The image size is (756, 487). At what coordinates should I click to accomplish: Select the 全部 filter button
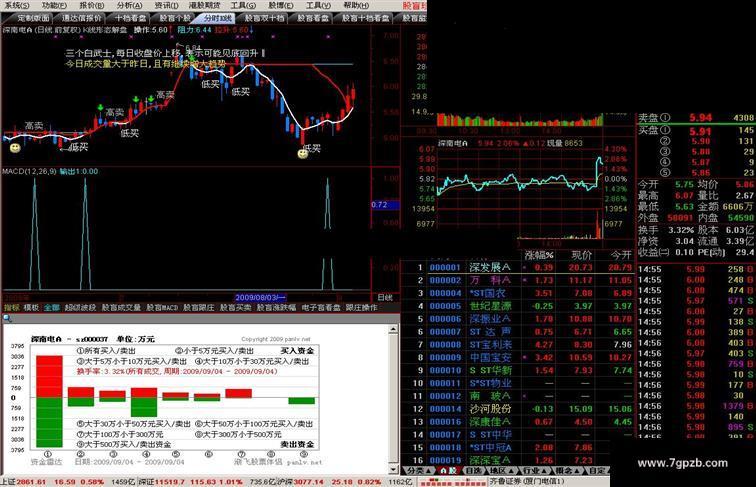coord(52,307)
